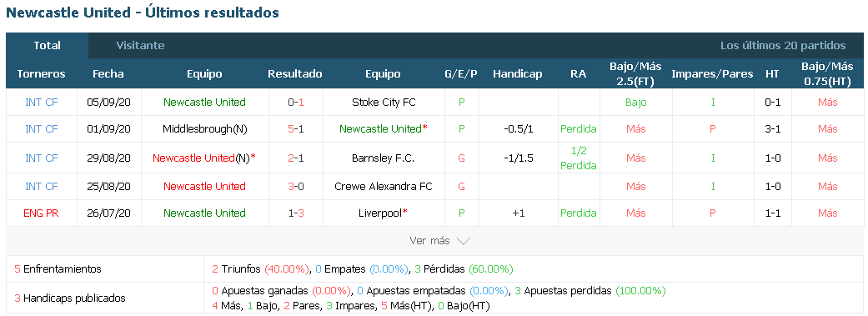The height and width of the screenshot is (316, 868).
Task: Click the Handicap column header
Action: (518, 73)
